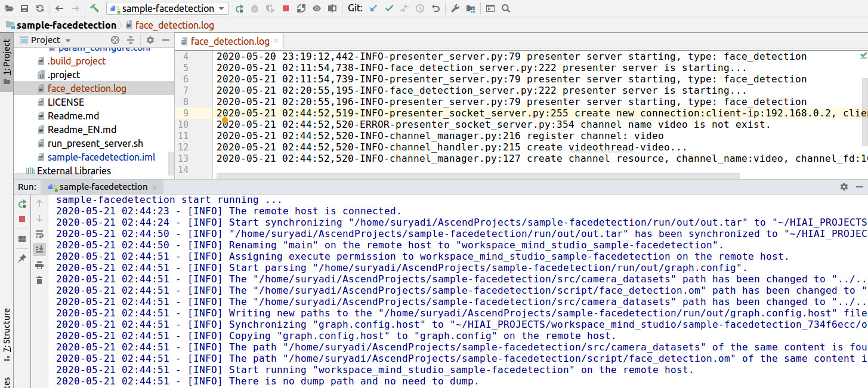Click the sample-facedetection breadcrumb link

coord(66,25)
